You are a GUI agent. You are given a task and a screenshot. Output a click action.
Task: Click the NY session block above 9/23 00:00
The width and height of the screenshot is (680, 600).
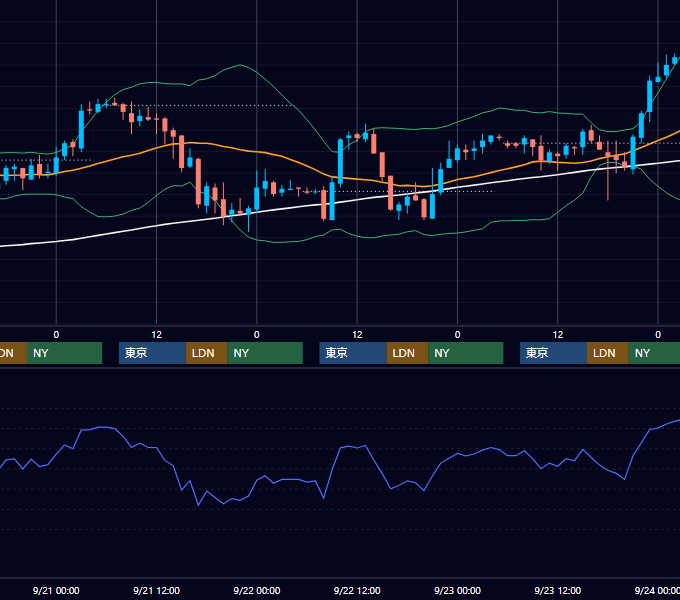tap(466, 353)
